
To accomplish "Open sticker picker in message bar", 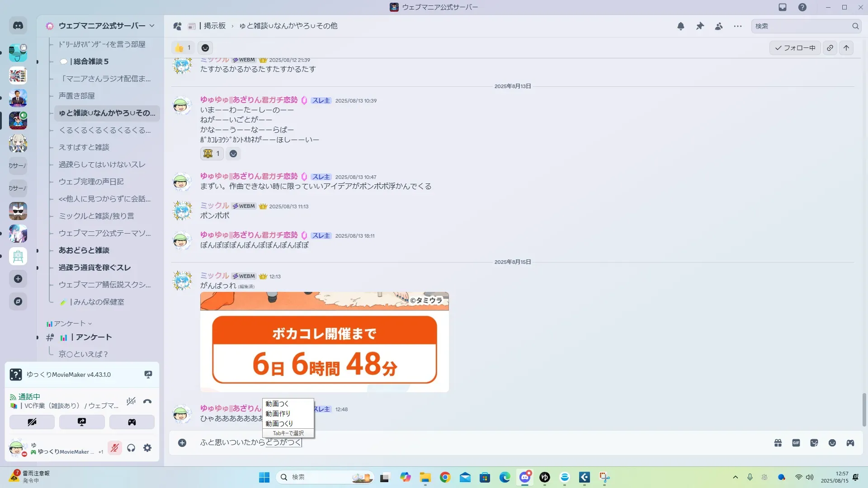I will click(x=814, y=443).
